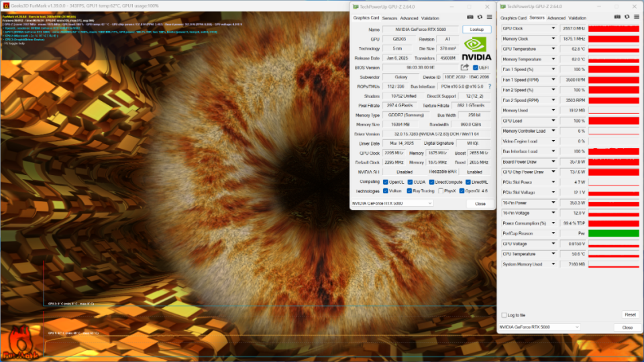Screen dimensions: 644x362
Task: Click the Device ID value field
Action: pyautogui.click(x=467, y=77)
